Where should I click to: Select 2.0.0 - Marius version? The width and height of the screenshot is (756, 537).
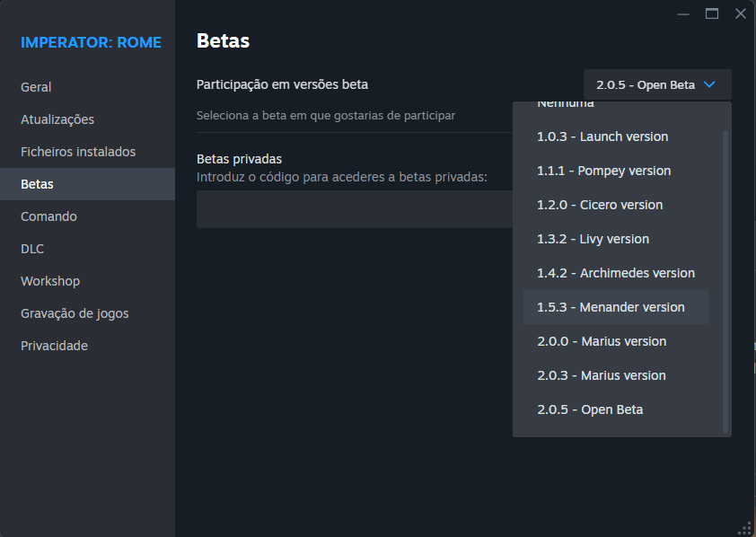tap(616, 341)
